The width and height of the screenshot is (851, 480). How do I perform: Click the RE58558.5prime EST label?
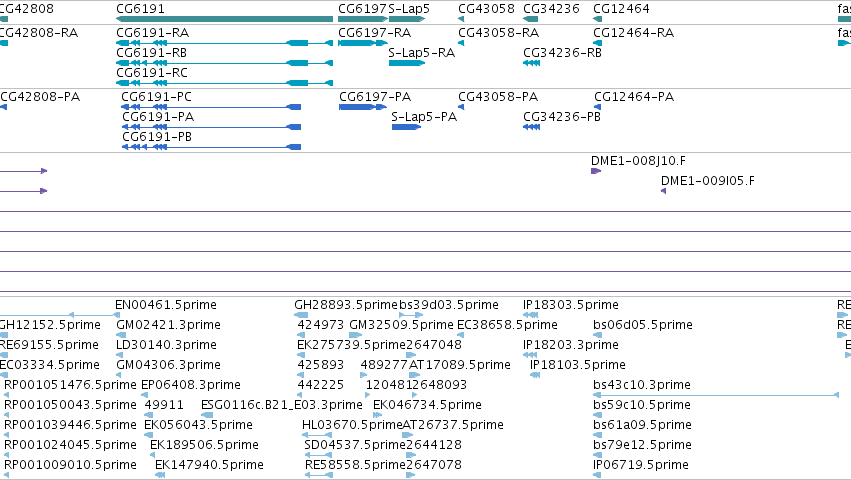(355, 465)
